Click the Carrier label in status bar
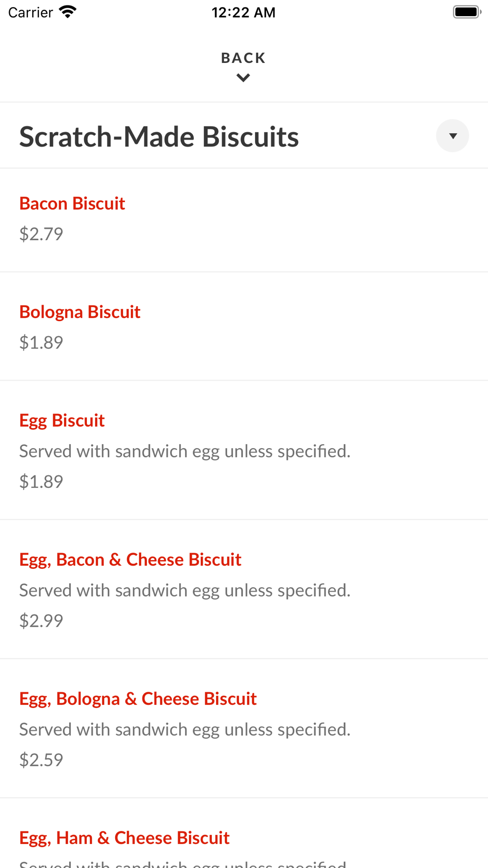488x868 pixels. tap(30, 12)
